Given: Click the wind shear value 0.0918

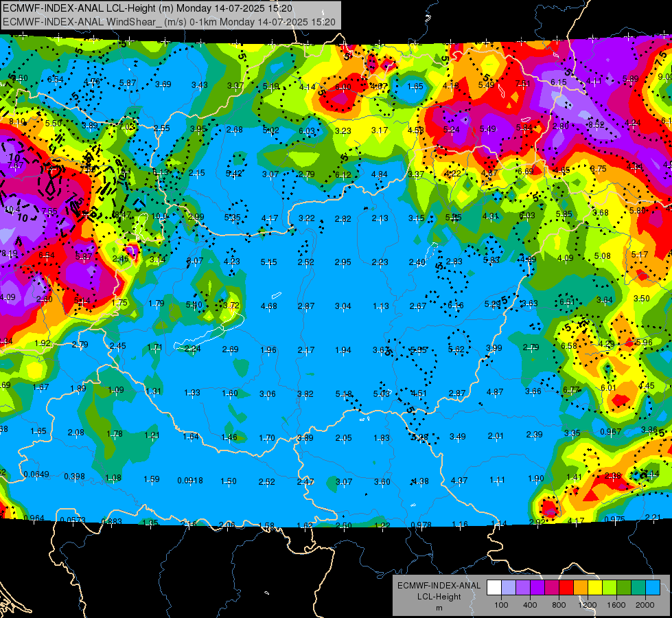Looking at the screenshot, I should (x=190, y=481).
